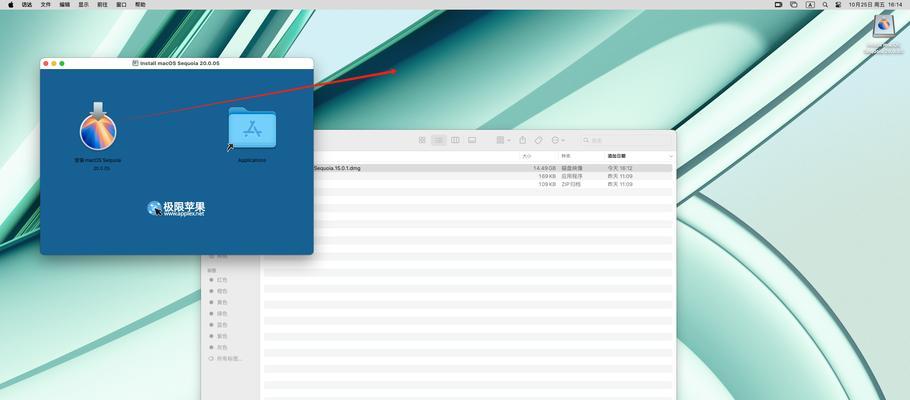Open the Edit (编辑) menu
The image size is (910, 400).
click(x=64, y=4)
